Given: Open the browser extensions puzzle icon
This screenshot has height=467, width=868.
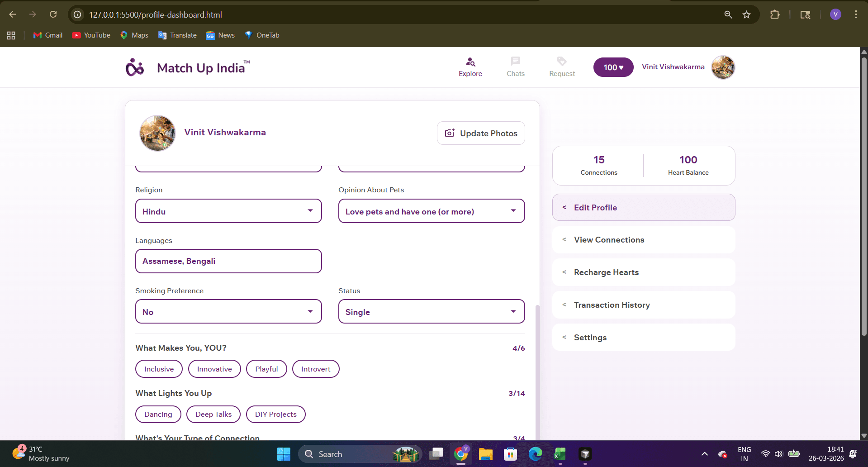Looking at the screenshot, I should (775, 14).
